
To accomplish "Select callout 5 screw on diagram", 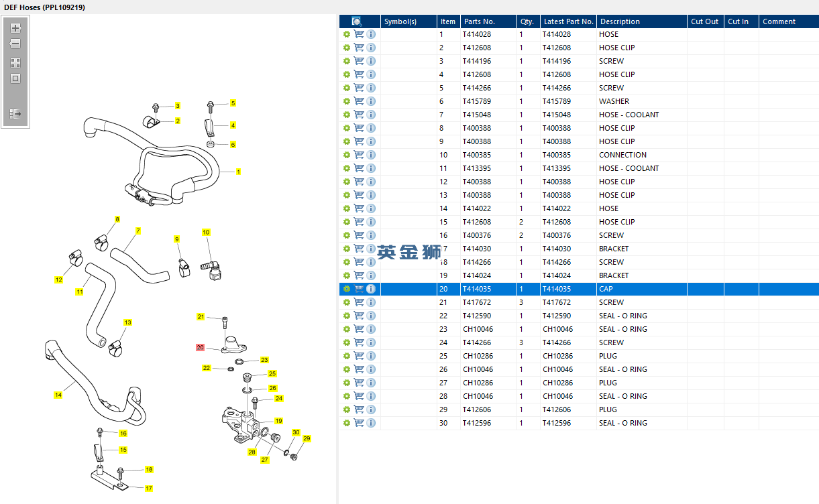I will [233, 103].
